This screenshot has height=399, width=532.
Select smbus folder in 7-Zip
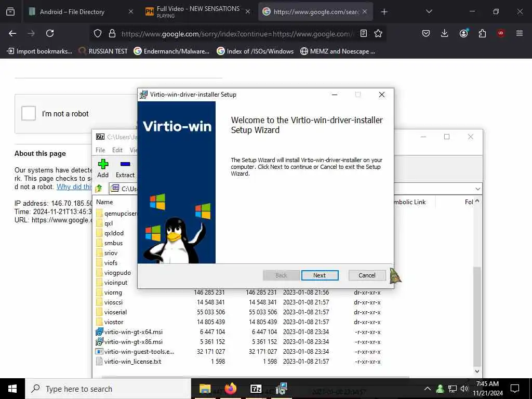113,243
